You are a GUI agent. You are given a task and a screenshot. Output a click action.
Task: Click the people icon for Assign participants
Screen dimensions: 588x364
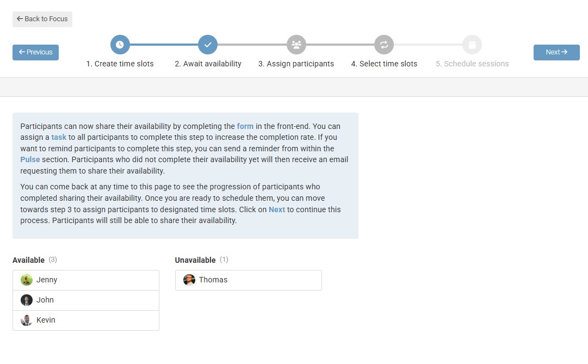(296, 45)
